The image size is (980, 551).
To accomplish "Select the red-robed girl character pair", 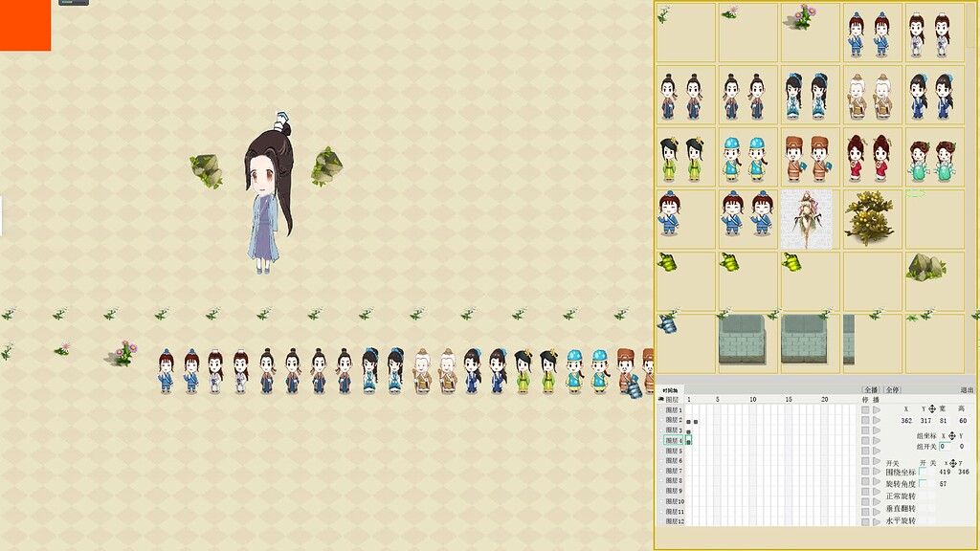I will pyautogui.click(x=869, y=158).
